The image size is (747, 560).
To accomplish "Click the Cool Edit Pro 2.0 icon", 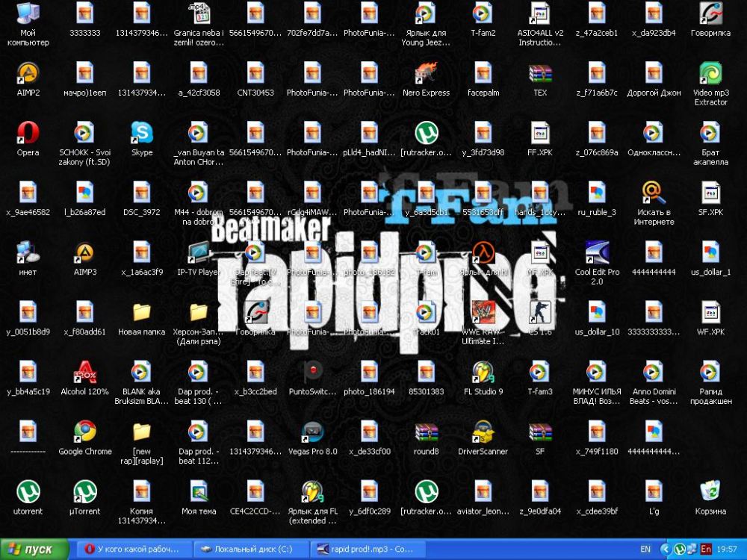I will coord(597,252).
